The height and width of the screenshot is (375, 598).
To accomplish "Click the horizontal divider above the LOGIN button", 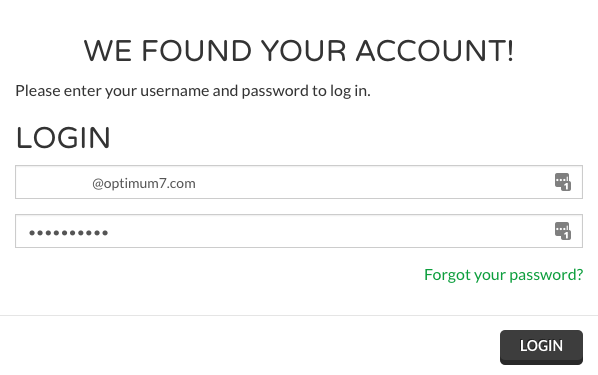I will coord(299,315).
